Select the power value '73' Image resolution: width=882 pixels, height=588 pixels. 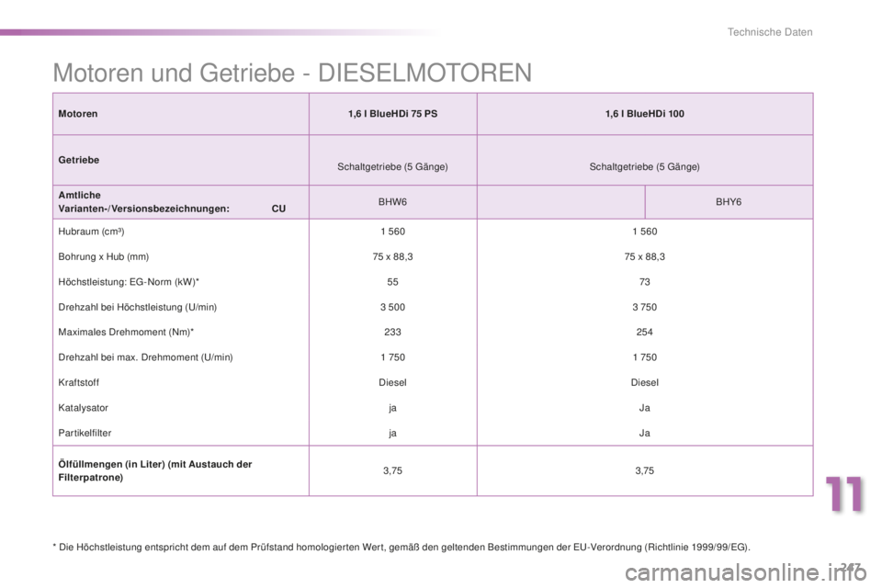tap(645, 282)
